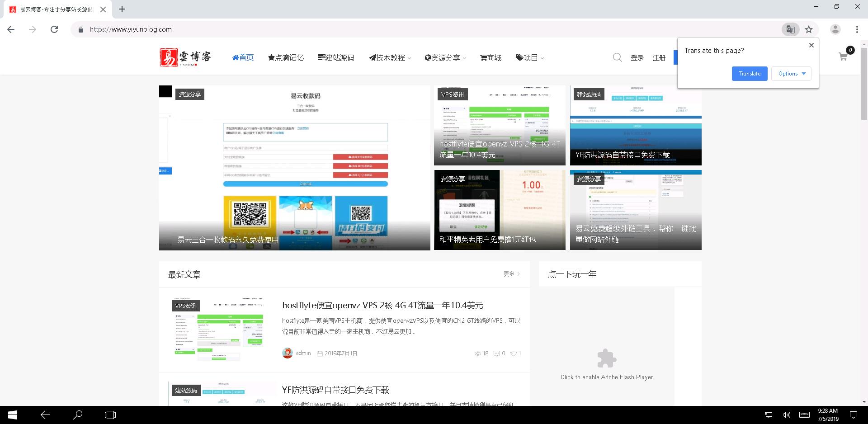Open the Chrome profile avatar icon
Viewport: 868px width, 424px height.
point(835,29)
